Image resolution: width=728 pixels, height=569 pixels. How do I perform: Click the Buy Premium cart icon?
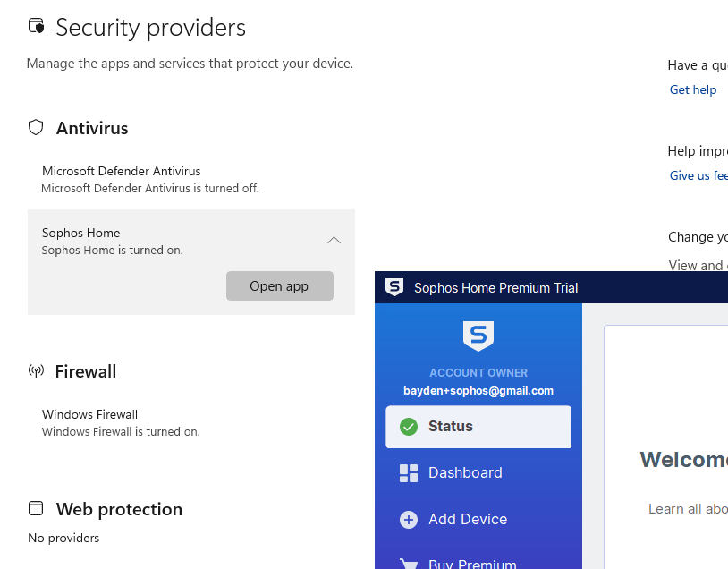[x=409, y=564]
